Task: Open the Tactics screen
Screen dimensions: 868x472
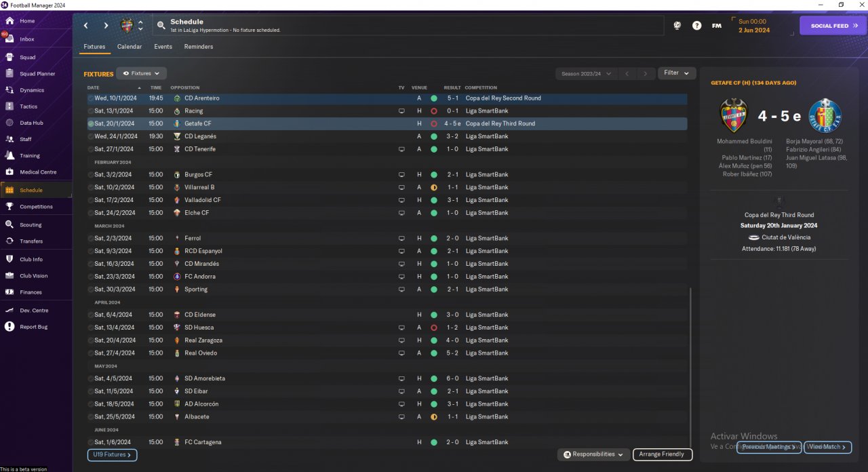Action: click(28, 106)
